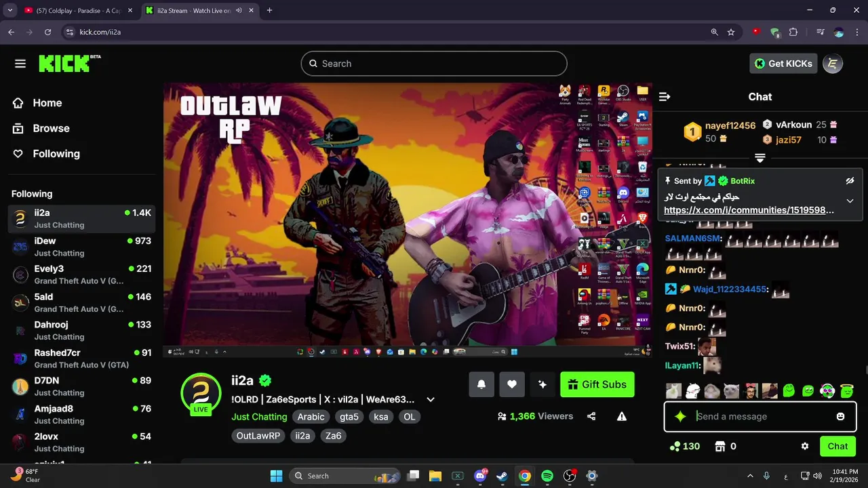The image size is (868, 488).
Task: Click the SALMAN6SM chat username
Action: pos(693,239)
